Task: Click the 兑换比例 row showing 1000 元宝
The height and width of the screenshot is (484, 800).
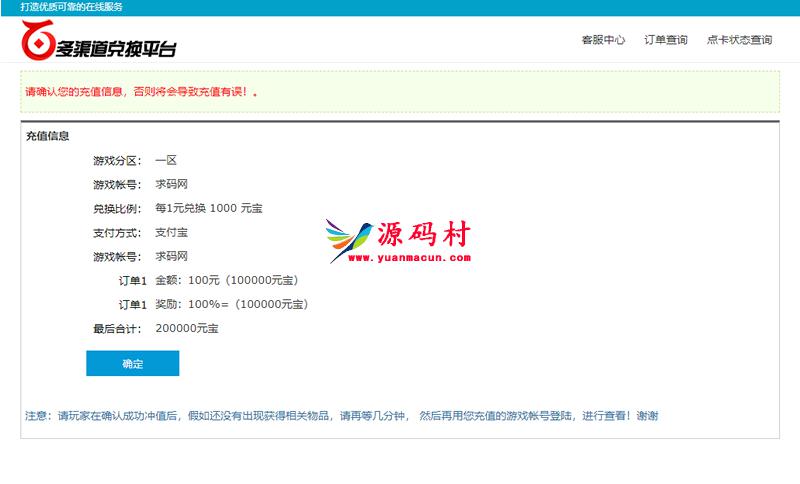Action: pyautogui.click(x=208, y=208)
